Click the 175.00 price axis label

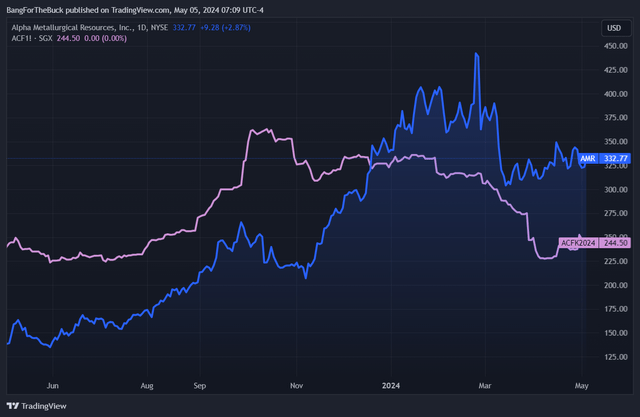[616, 309]
